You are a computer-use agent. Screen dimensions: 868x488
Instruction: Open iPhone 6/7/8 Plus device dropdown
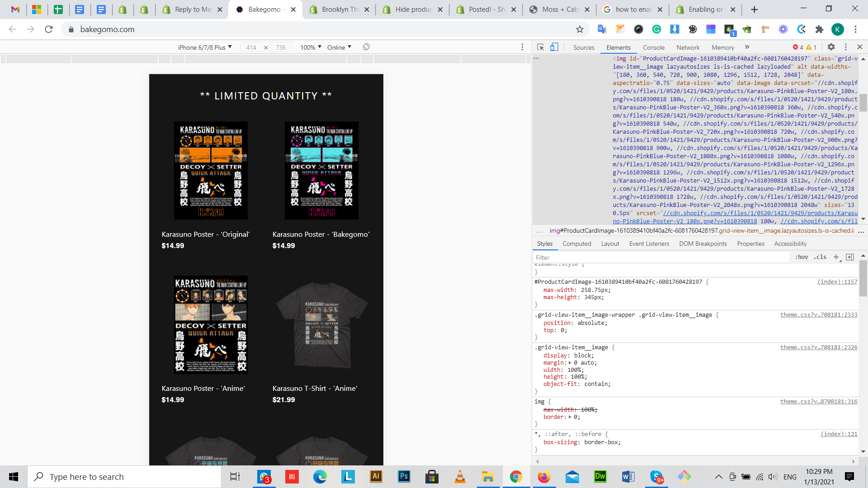[204, 47]
